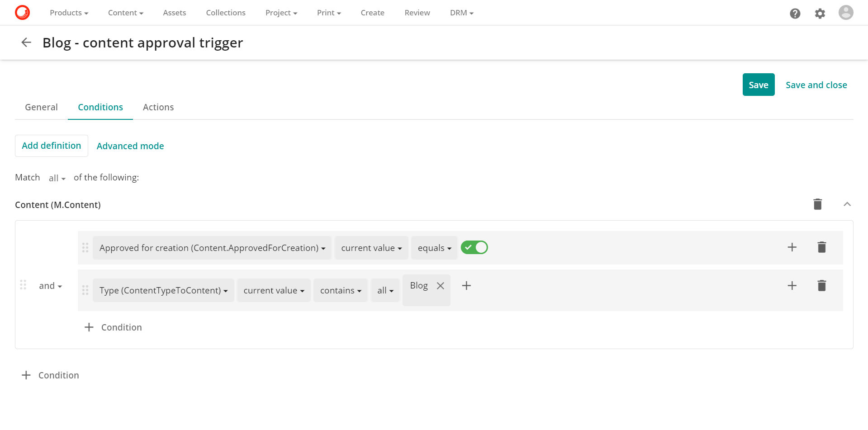Viewport: 868px width, 430px height.
Task: Delete the Content (M.Content) definition
Action: (x=817, y=204)
